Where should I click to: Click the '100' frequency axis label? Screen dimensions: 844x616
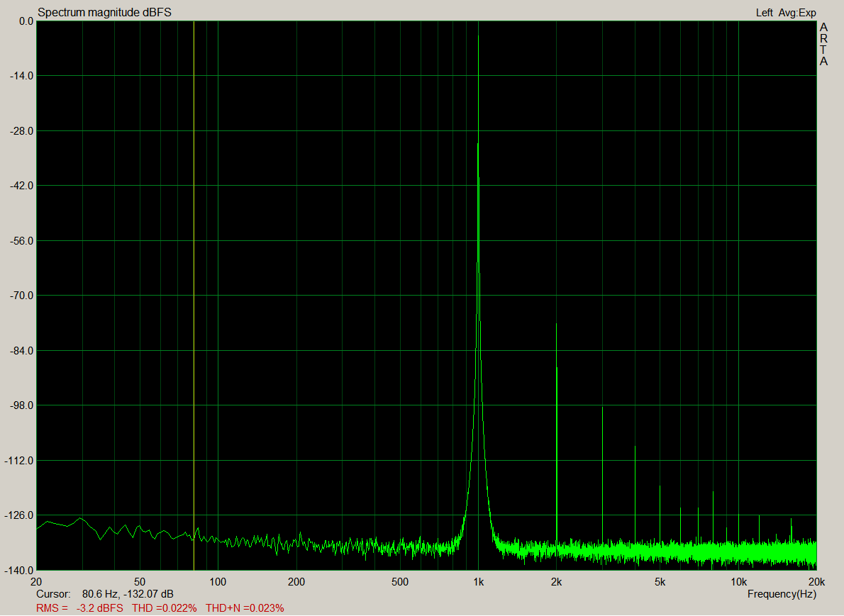coord(218,581)
